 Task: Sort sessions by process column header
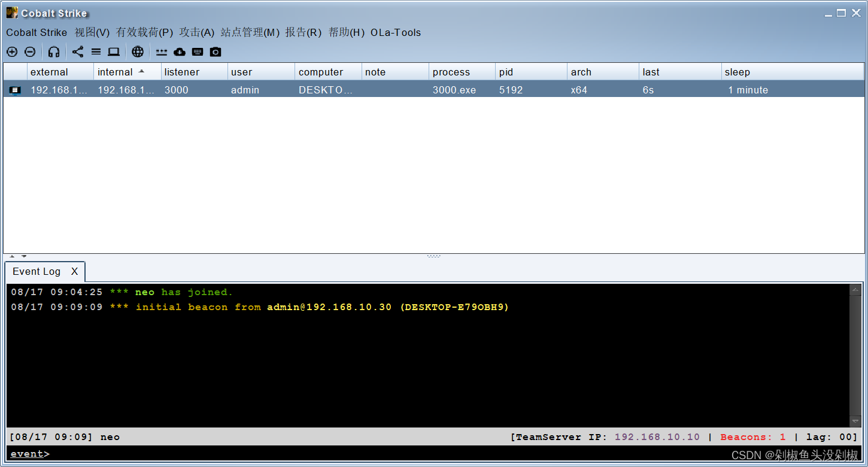(x=463, y=72)
